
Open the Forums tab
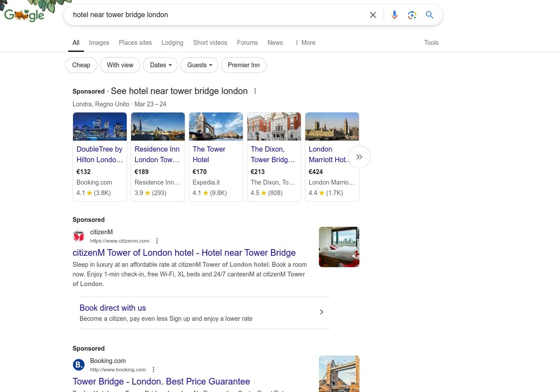tap(247, 43)
